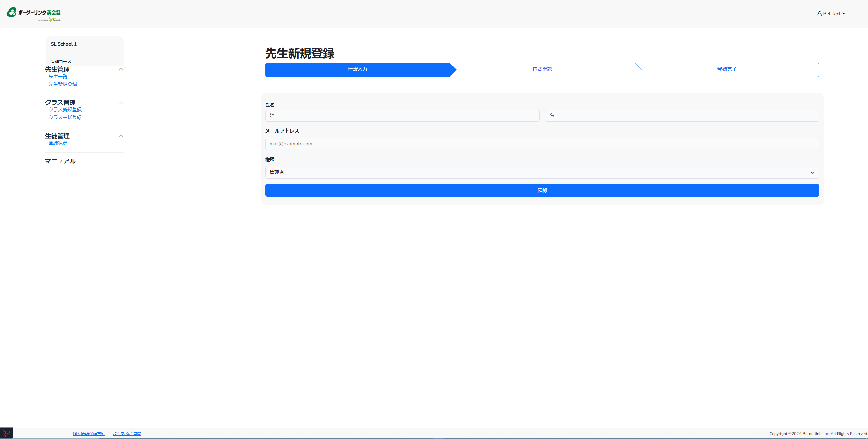868x439 pixels.
Task: Open 先生一覧 in sidebar
Action: [58, 77]
